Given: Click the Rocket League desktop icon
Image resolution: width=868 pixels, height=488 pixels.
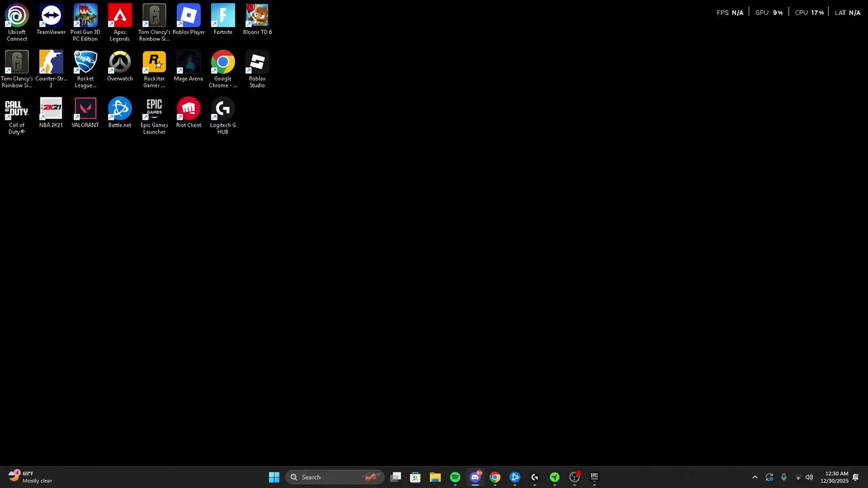Looking at the screenshot, I should click(x=85, y=69).
